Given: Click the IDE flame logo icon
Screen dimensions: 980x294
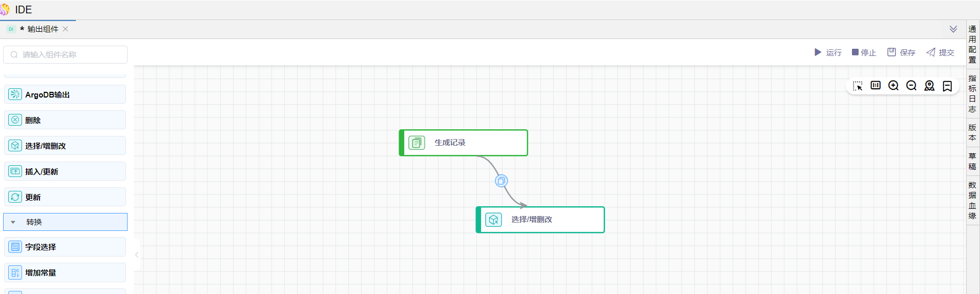Looking at the screenshot, I should point(5,9).
